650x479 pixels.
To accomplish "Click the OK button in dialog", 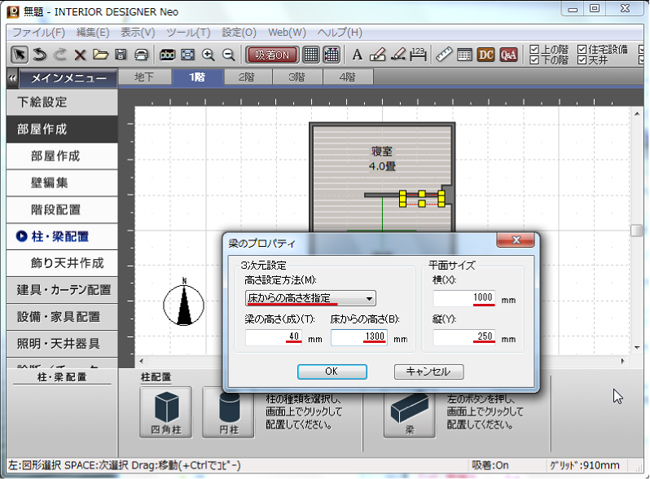I will click(x=331, y=371).
